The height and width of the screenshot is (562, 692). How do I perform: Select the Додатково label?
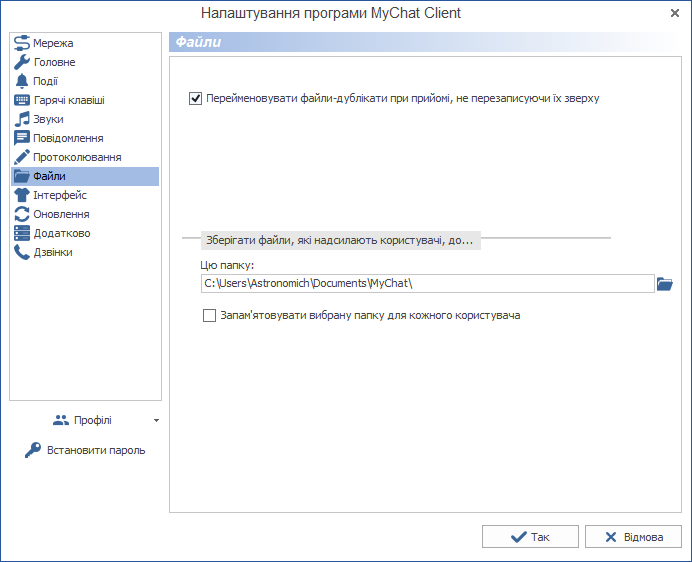[x=62, y=233]
